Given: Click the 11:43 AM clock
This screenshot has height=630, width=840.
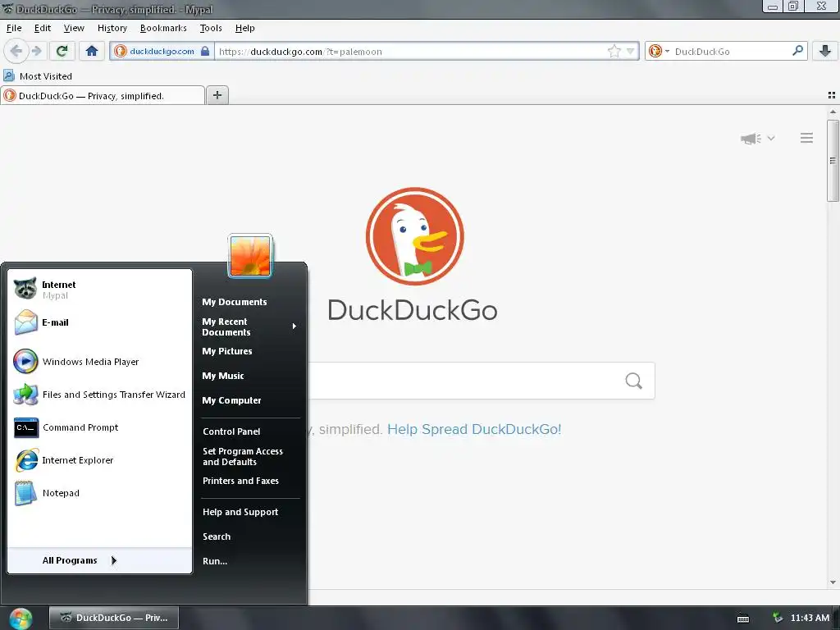Looking at the screenshot, I should click(x=810, y=618).
